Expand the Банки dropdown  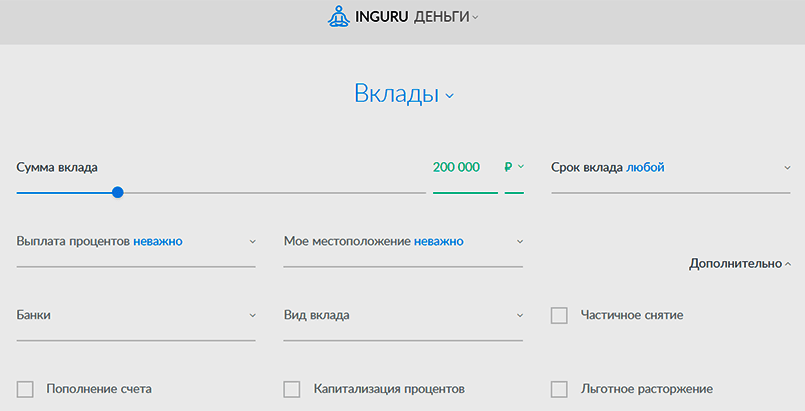pyautogui.click(x=135, y=315)
